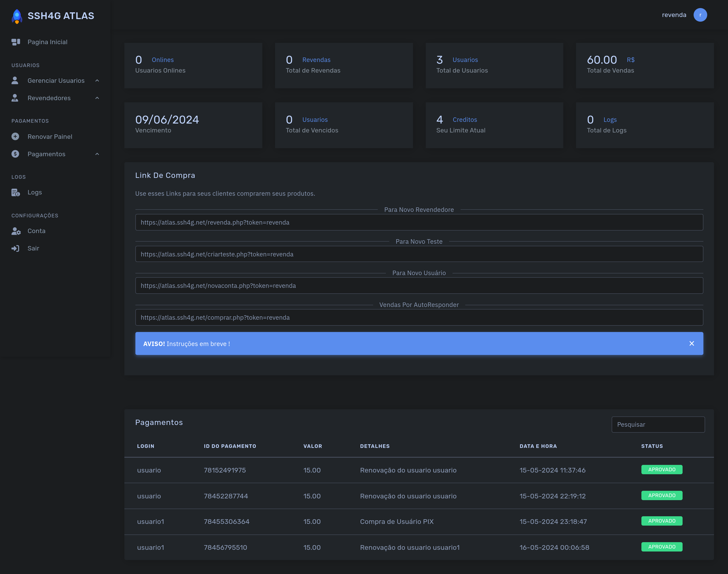
Task: Click 'Renovação do usuario usuario1' detail
Action: tap(409, 547)
